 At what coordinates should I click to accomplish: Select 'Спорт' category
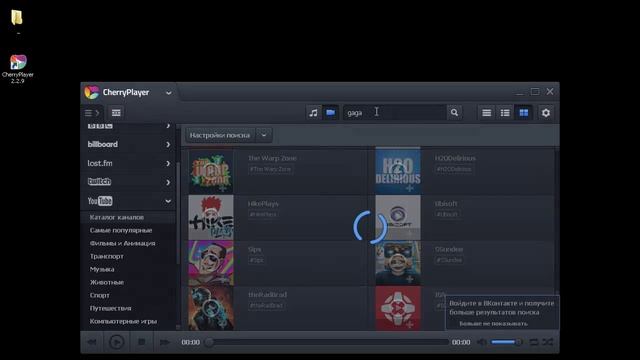[x=100, y=295]
